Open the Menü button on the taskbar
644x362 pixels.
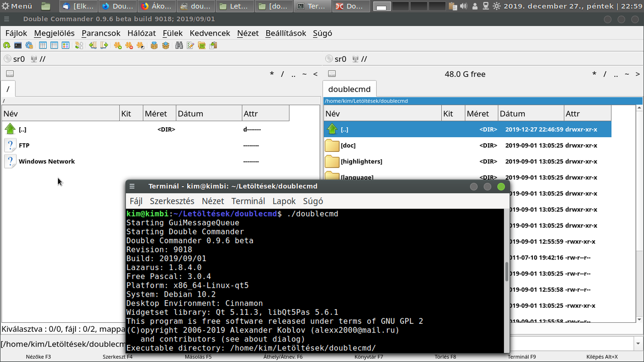pyautogui.click(x=18, y=6)
